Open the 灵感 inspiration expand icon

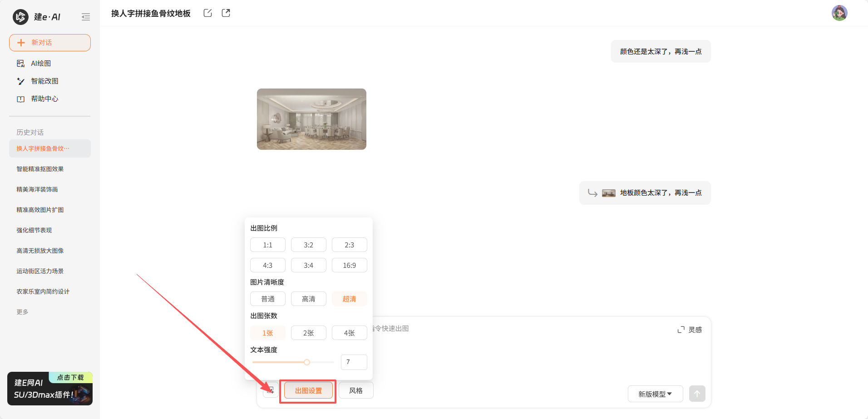pyautogui.click(x=681, y=330)
